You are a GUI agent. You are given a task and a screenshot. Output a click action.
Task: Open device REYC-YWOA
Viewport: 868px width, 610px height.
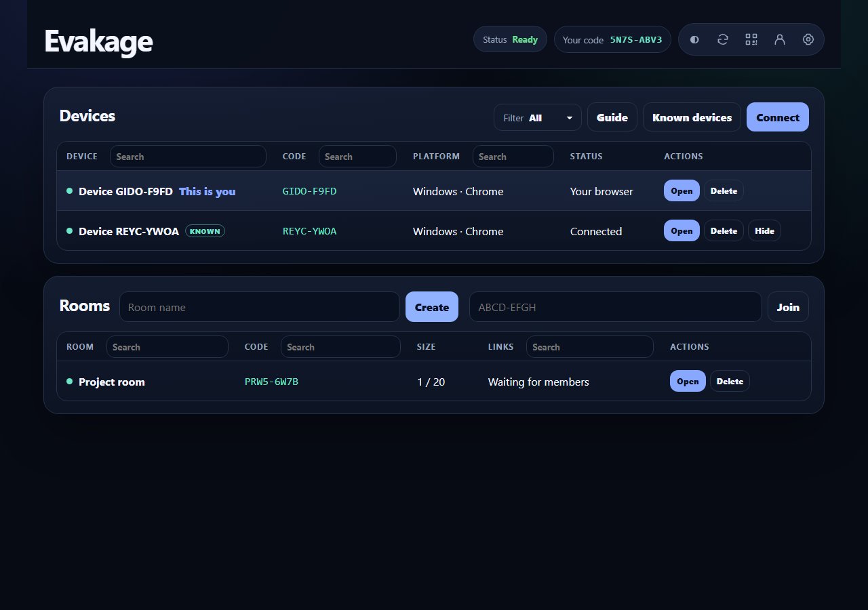coord(682,231)
